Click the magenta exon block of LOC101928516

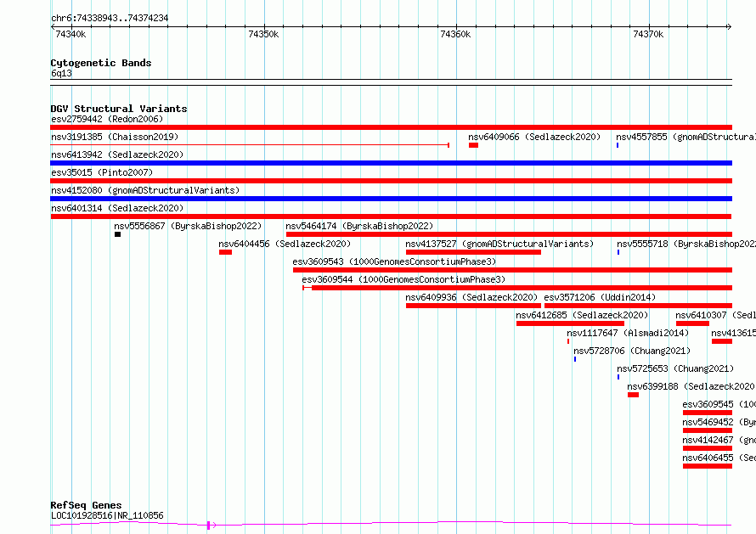208,526
